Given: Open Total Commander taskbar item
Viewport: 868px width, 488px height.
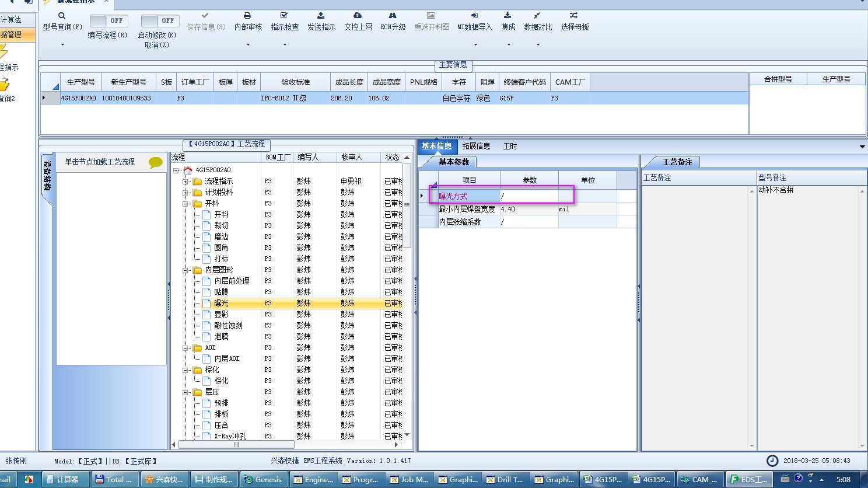Looking at the screenshot, I should click(116, 480).
